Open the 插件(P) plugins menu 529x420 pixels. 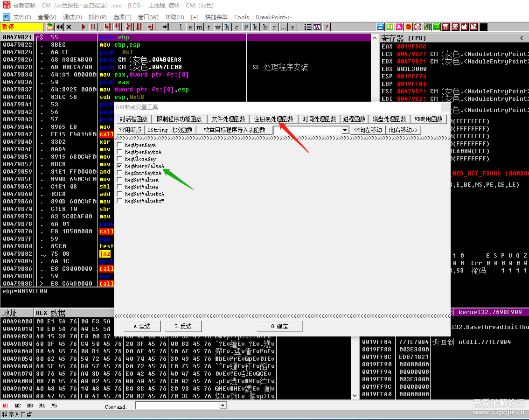point(97,17)
